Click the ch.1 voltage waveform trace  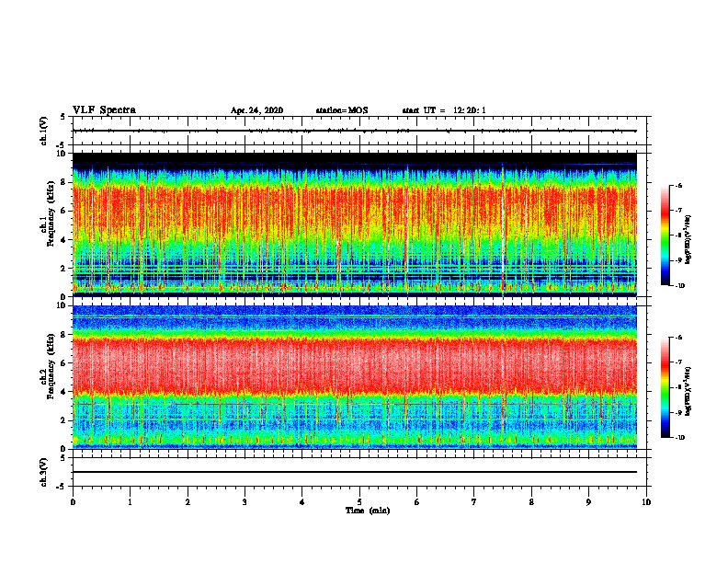[354, 131]
